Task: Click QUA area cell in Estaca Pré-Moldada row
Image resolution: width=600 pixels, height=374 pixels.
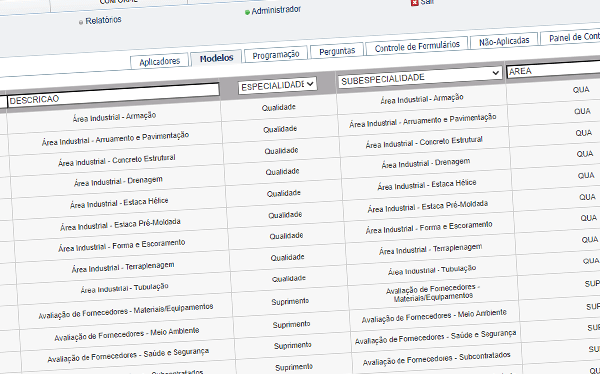Action: (587, 197)
